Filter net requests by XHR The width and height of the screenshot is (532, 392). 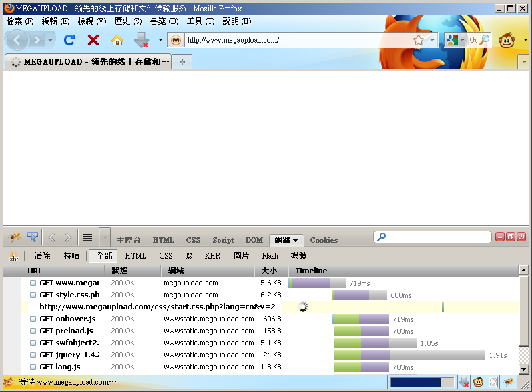212,256
